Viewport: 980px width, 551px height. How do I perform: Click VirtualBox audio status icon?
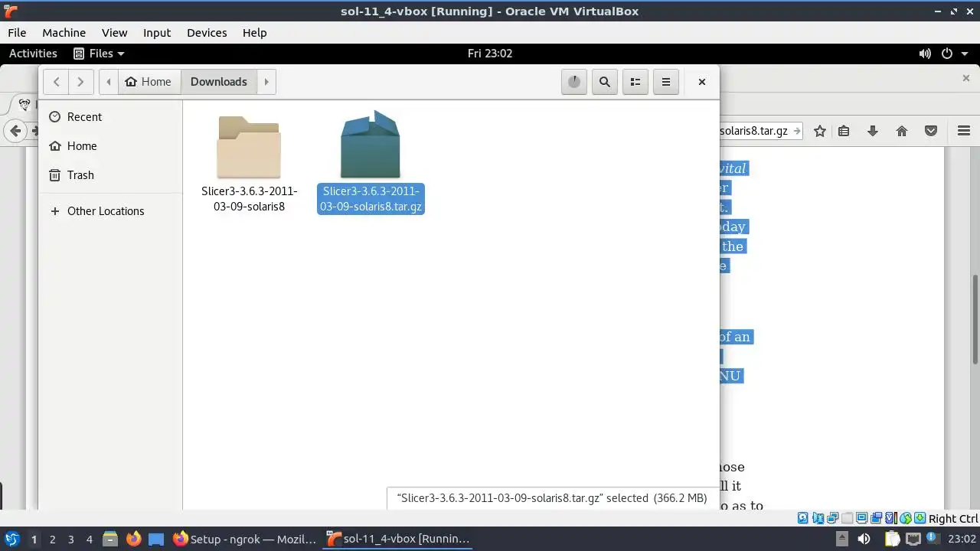[x=818, y=518]
